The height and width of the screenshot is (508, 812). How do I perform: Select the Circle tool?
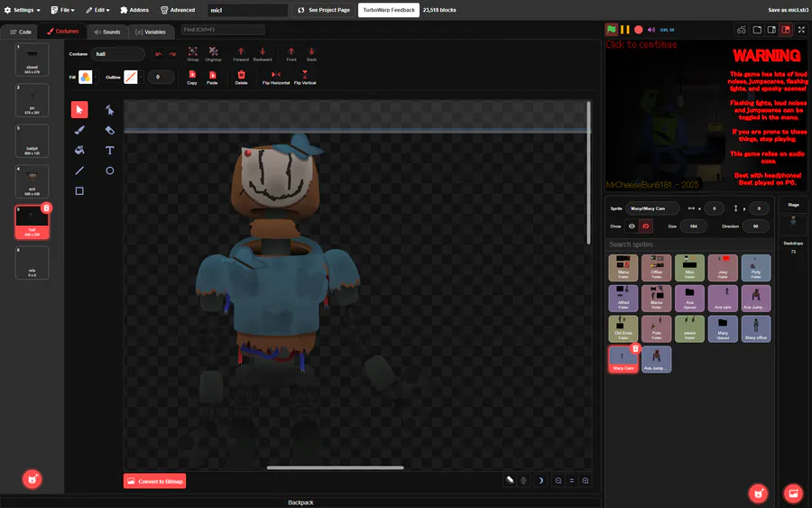point(109,171)
